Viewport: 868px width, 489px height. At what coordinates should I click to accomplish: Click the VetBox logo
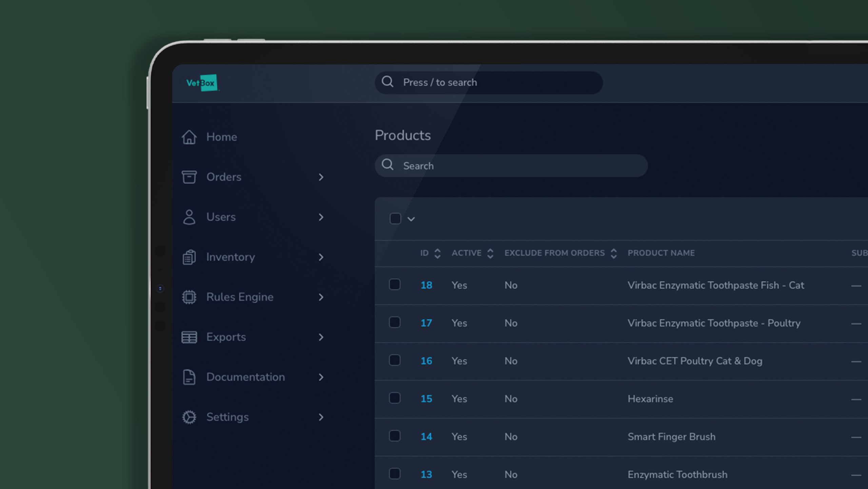click(x=202, y=83)
